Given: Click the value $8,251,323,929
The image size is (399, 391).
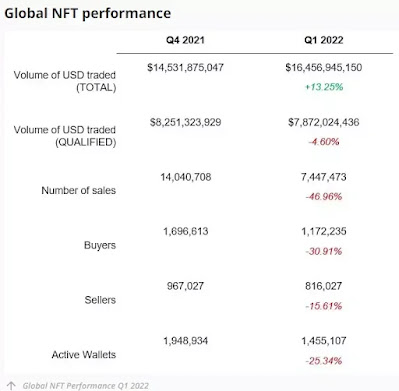Looking at the screenshot, I should 186,122.
